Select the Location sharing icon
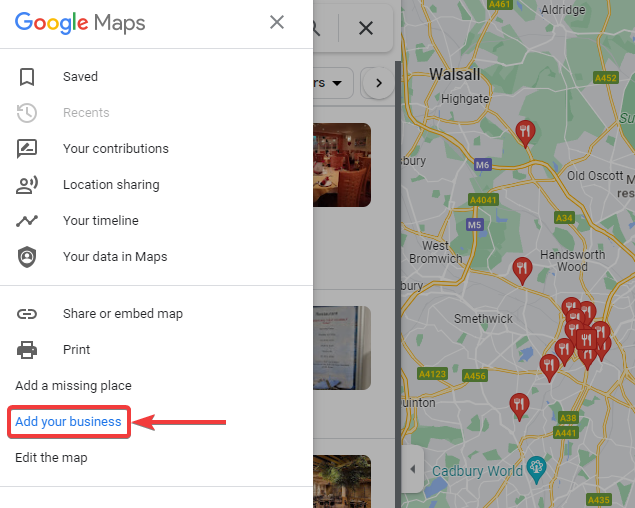635x508 pixels. [27, 185]
